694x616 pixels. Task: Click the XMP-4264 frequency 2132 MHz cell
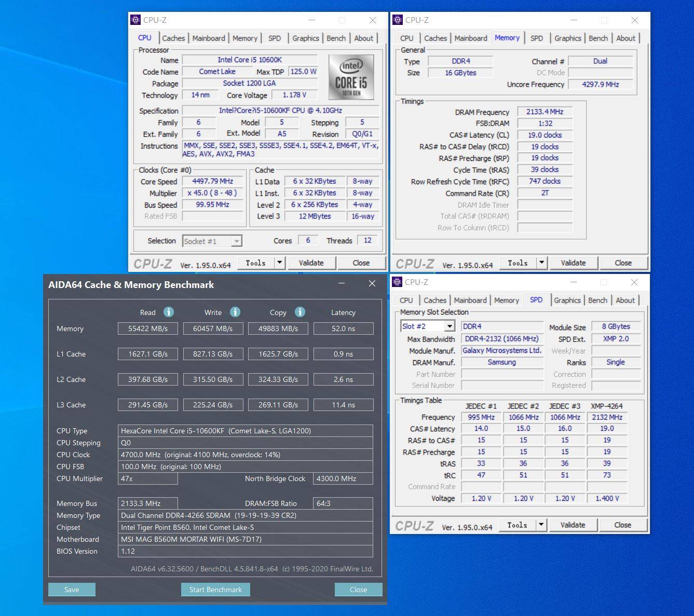coord(607,417)
